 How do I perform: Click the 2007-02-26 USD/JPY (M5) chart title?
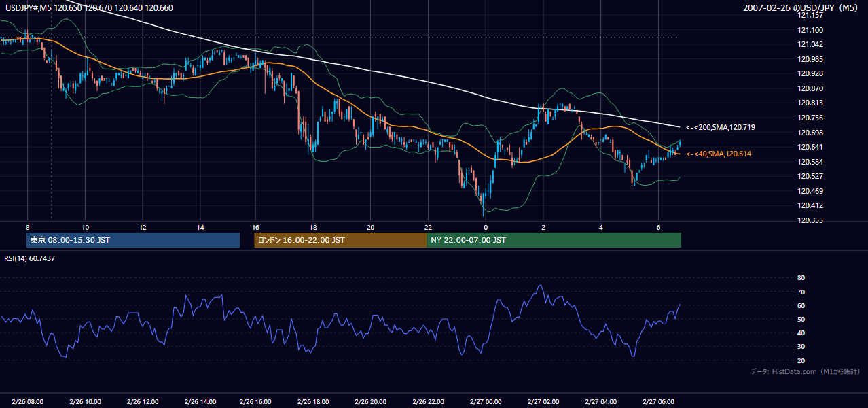pos(801,8)
